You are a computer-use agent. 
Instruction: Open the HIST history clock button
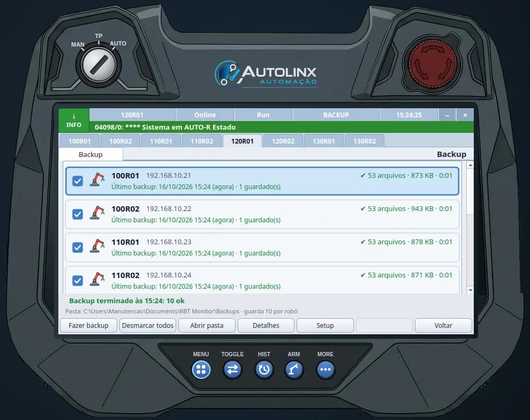pyautogui.click(x=264, y=370)
